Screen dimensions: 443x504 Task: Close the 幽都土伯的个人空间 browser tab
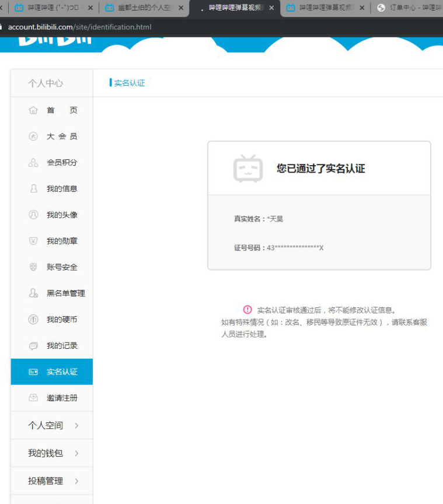coord(181,8)
